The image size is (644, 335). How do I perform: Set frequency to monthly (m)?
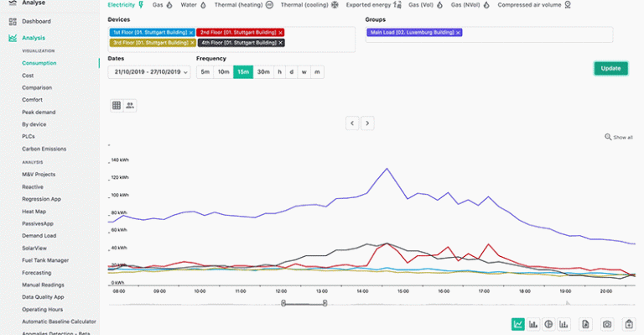[317, 72]
